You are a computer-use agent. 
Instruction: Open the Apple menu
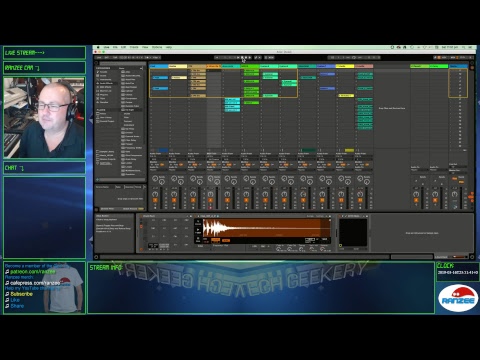tap(98, 47)
